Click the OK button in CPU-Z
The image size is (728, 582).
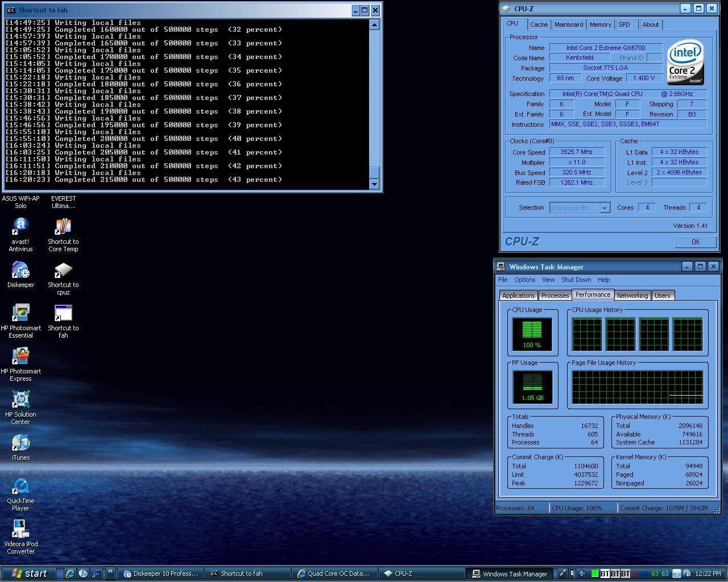point(696,242)
